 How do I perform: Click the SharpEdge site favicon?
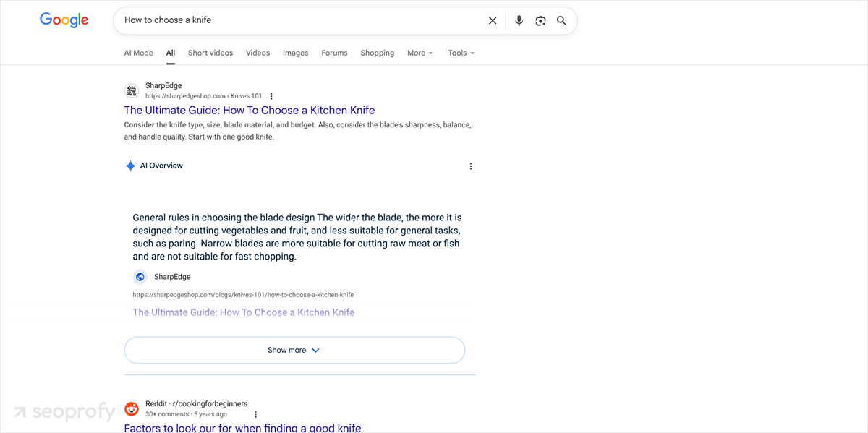[x=131, y=90]
